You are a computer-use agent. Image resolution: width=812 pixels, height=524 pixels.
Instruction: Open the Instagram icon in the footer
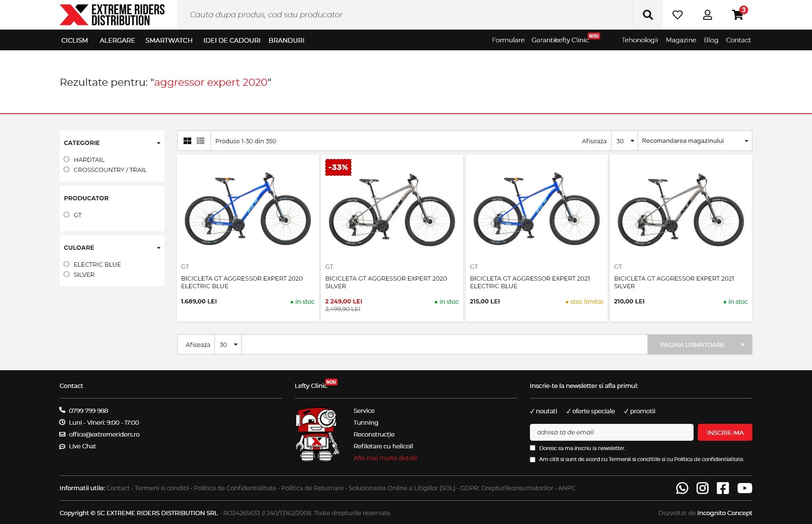point(702,488)
